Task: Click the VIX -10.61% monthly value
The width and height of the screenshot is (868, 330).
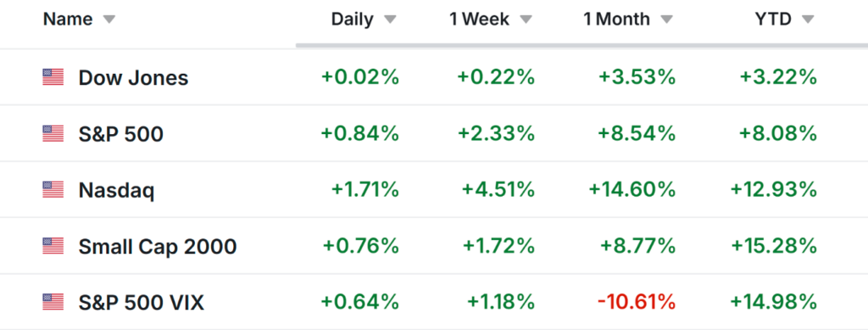Action: tap(637, 302)
